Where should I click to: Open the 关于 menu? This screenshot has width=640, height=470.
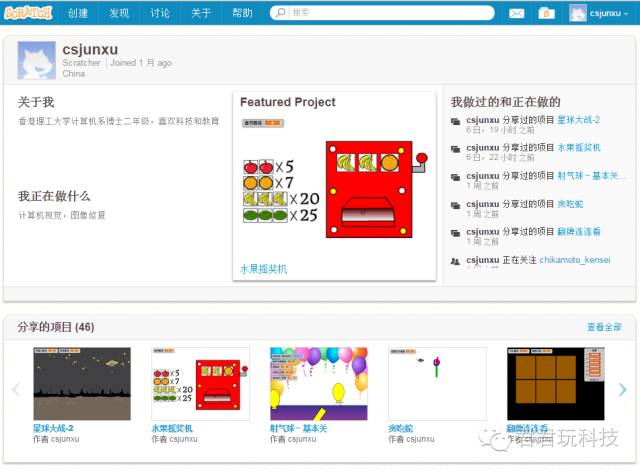[x=201, y=13]
